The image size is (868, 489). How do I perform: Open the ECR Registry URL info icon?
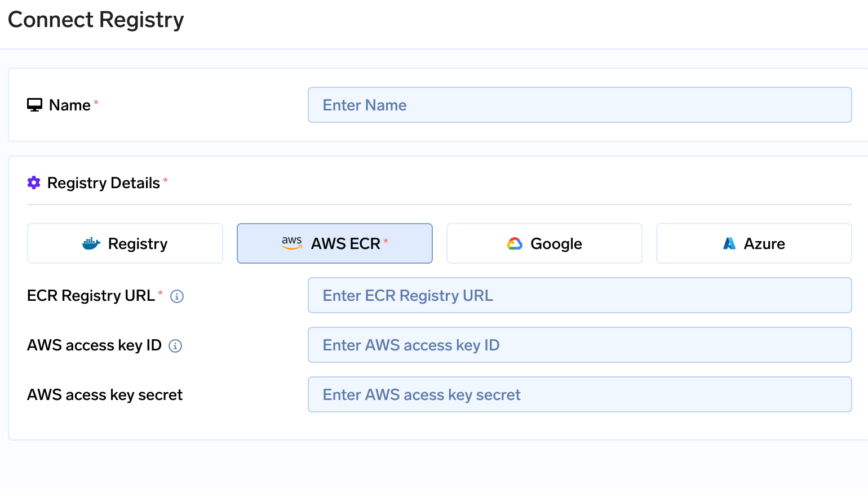177,296
